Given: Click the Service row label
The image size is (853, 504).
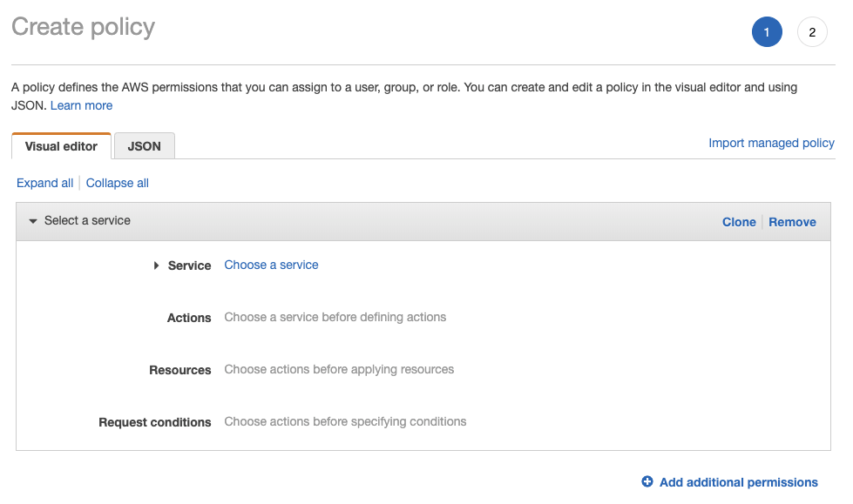Looking at the screenshot, I should click(x=189, y=265).
